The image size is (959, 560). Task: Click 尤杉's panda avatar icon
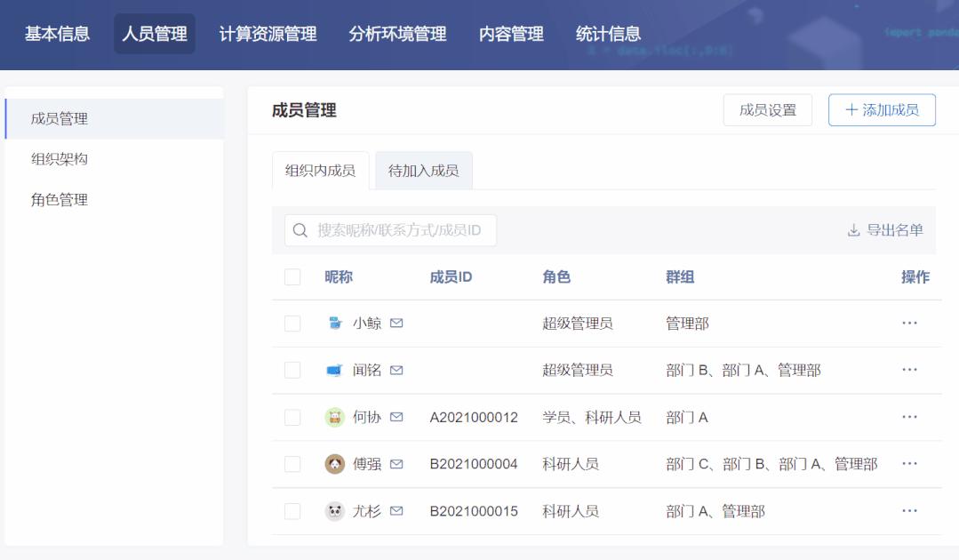click(x=334, y=511)
